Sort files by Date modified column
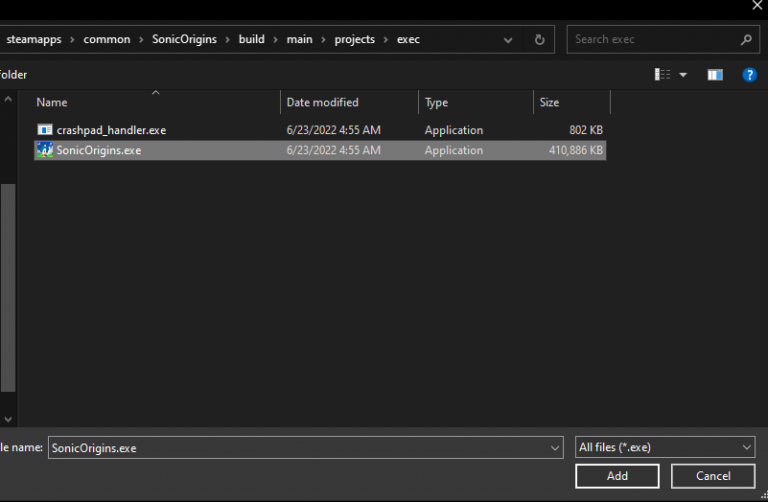Screen dimensions: 768x502 pos(322,102)
